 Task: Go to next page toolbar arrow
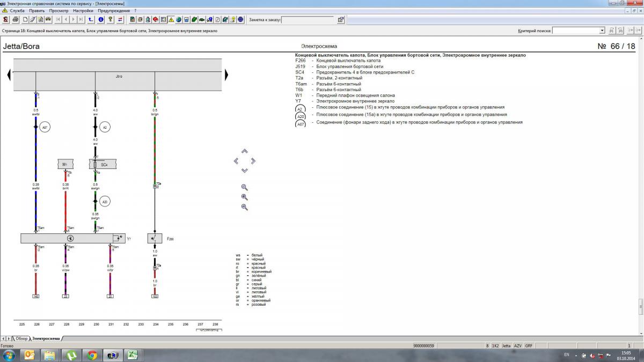pos(73,20)
